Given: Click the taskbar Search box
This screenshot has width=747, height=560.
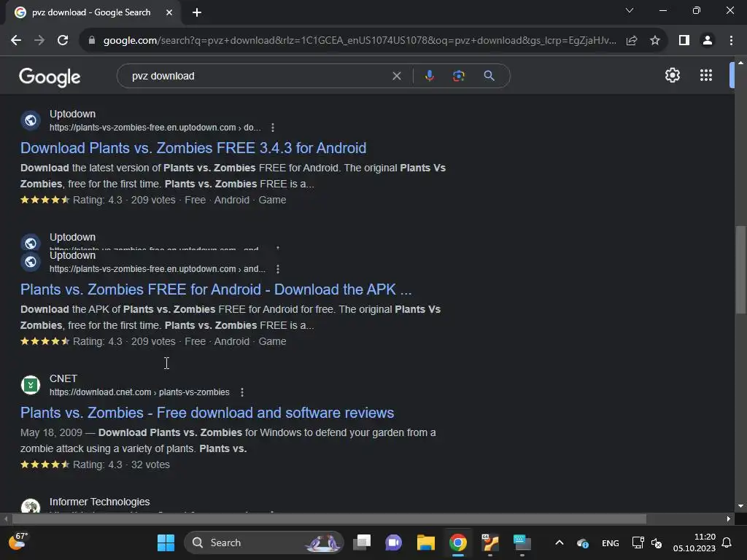Looking at the screenshot, I should coord(263,542).
